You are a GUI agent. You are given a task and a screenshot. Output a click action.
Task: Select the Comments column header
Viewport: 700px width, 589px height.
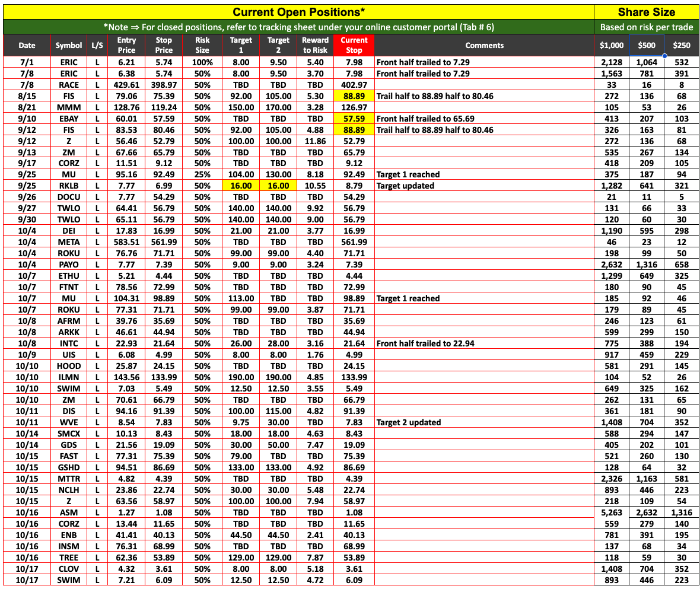pyautogui.click(x=484, y=45)
